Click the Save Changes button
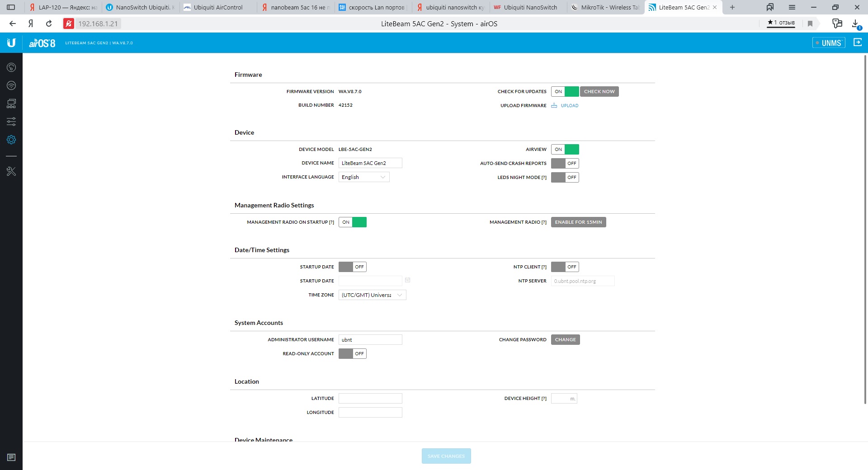Viewport: 868px width, 470px height. (446, 456)
